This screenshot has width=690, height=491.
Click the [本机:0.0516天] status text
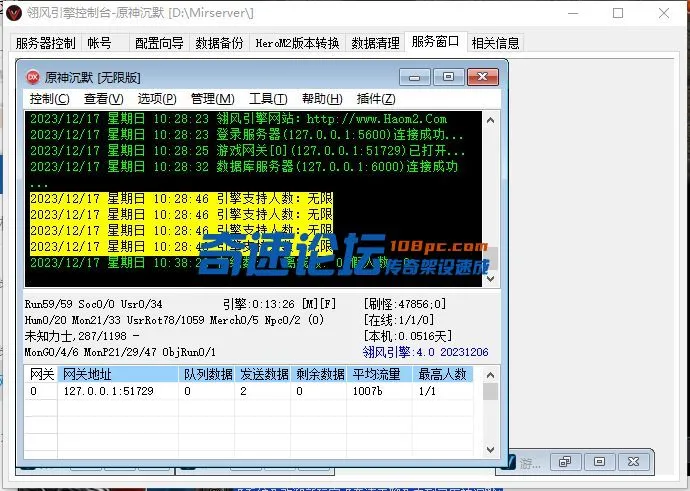pos(407,336)
